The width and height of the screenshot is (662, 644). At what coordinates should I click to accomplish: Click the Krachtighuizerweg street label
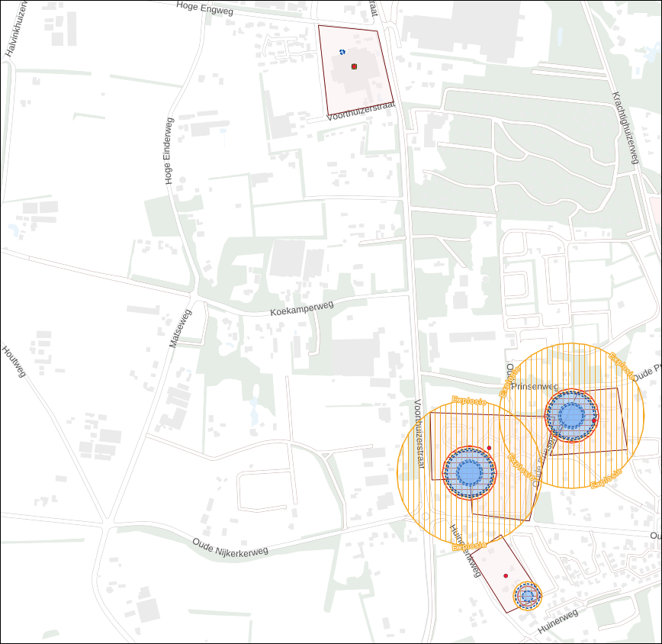tap(623, 126)
